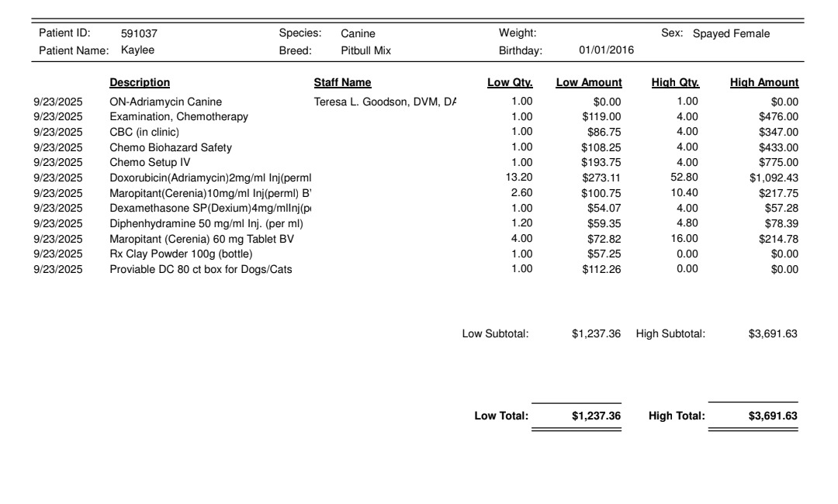The height and width of the screenshot is (504, 838).
Task: Click the Description column header
Action: [x=140, y=83]
